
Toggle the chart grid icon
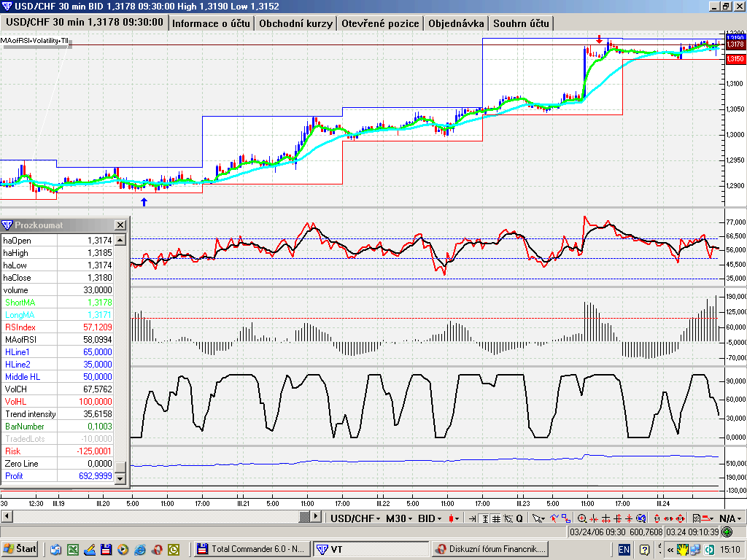(496, 518)
